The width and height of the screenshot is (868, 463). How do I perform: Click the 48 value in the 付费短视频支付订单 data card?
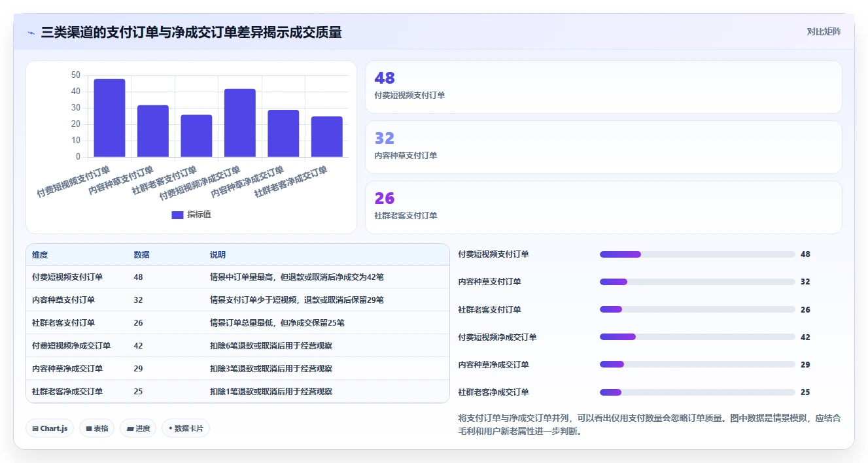(x=385, y=78)
